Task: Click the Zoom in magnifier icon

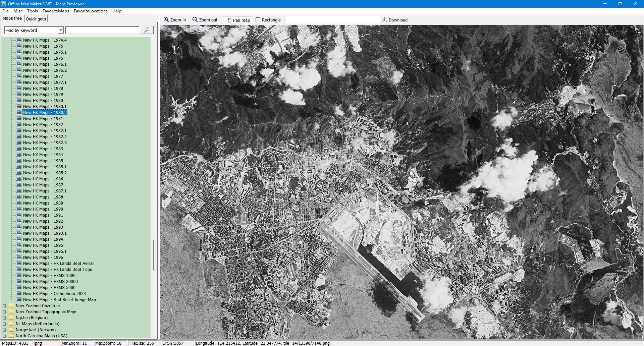Action: click(x=166, y=20)
